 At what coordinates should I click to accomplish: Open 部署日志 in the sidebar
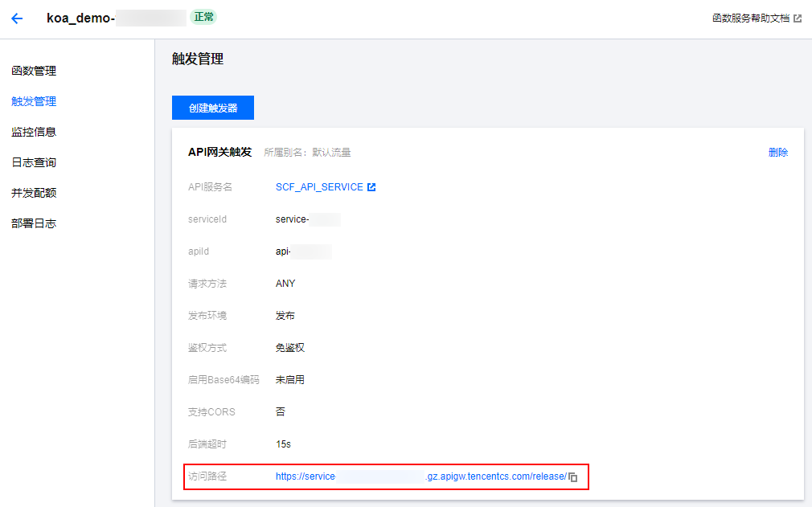click(34, 223)
